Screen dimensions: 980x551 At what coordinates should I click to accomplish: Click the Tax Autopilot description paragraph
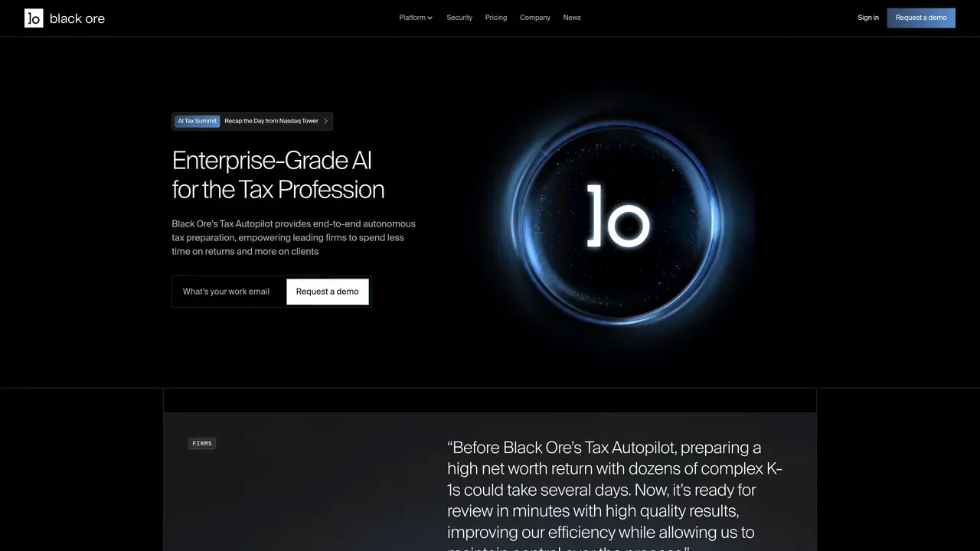click(x=294, y=237)
